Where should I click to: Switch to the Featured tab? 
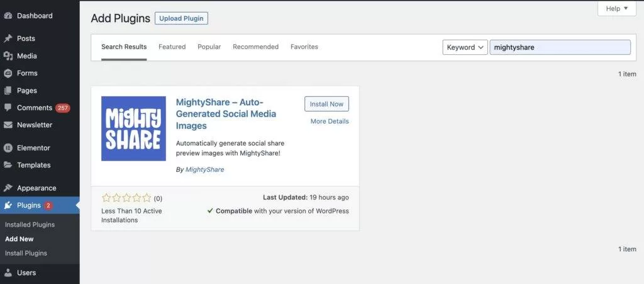pyautogui.click(x=172, y=47)
